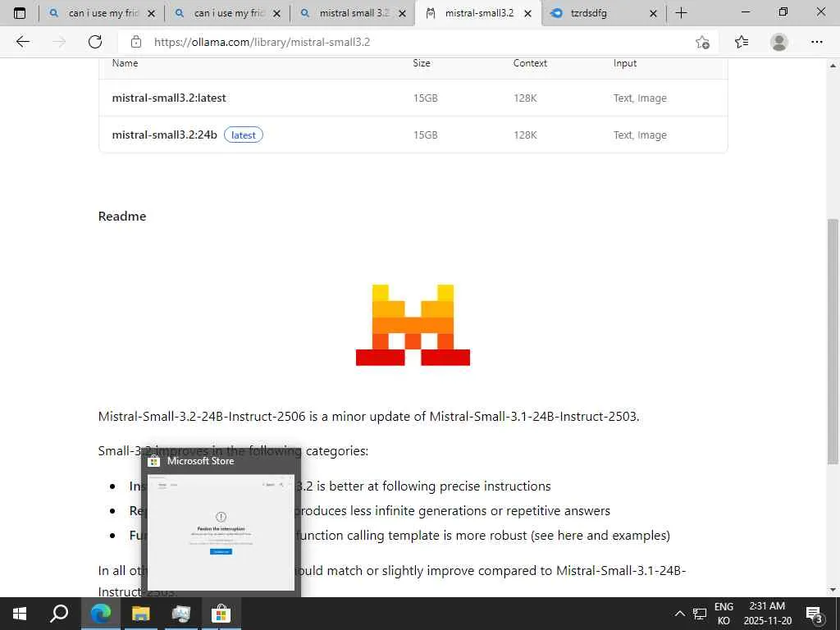Click 'Text, Image' in the mistral-small3.2:latest row

click(x=640, y=98)
